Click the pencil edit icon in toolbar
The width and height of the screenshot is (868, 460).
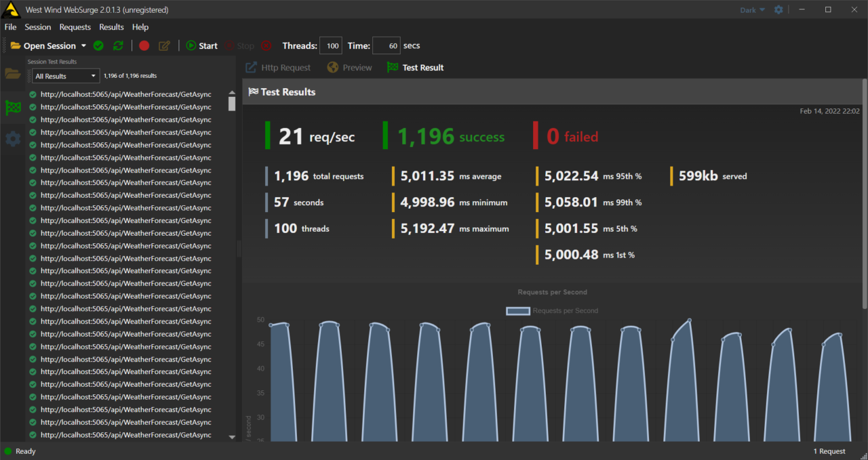point(164,46)
